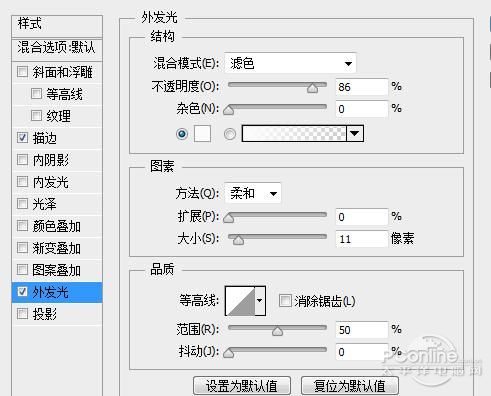Click the 不透明度 slider handle

pos(313,88)
